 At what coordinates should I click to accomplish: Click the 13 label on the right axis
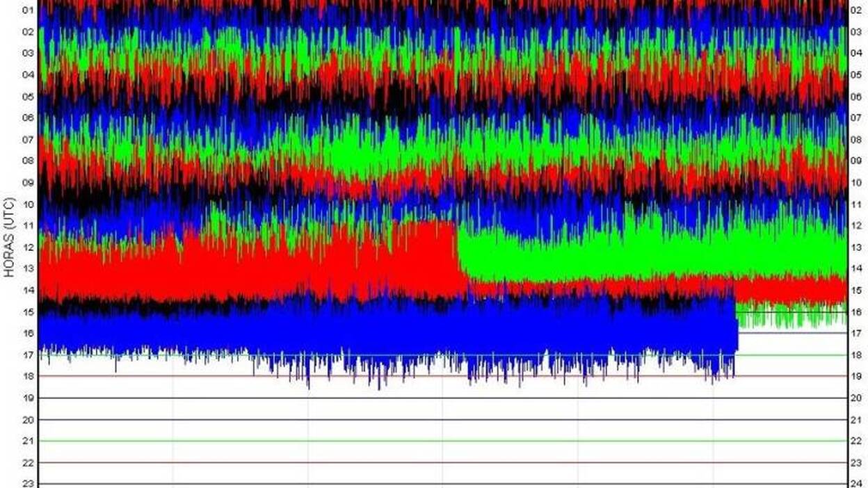[856, 247]
